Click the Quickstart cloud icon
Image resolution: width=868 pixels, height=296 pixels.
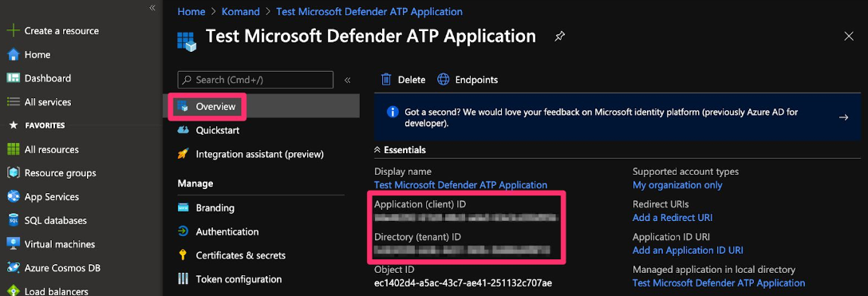(183, 131)
